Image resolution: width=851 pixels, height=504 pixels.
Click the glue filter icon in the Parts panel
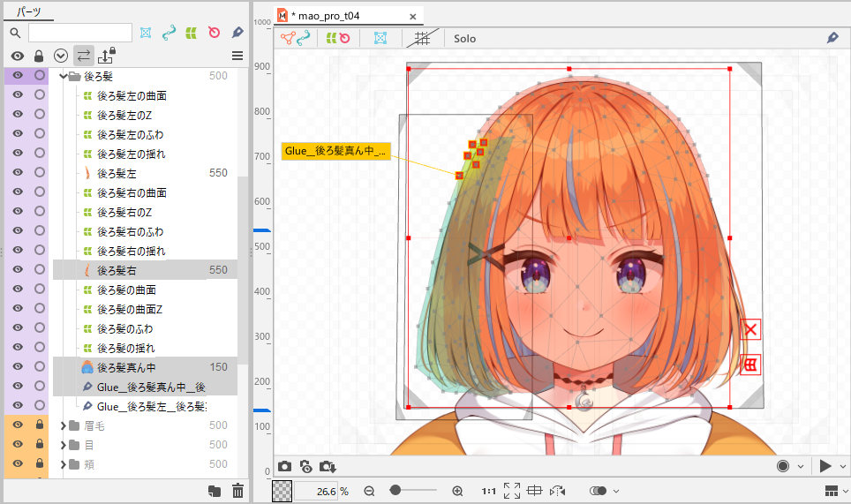[237, 33]
